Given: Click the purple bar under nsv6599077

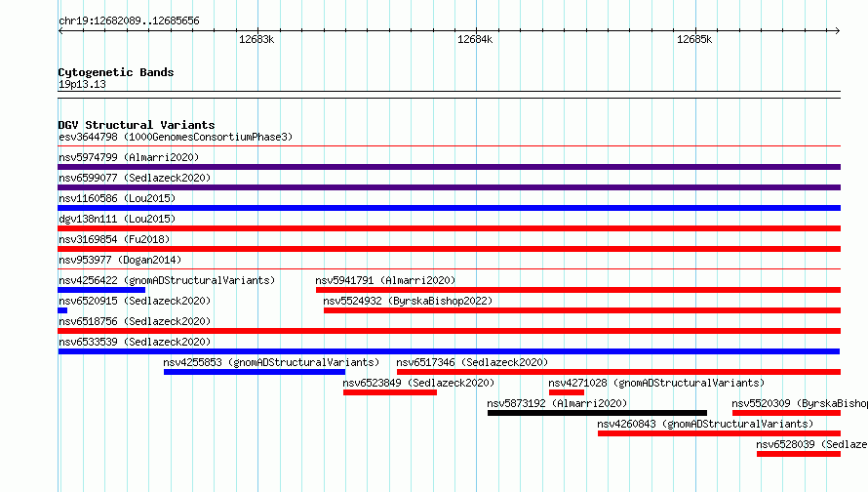Looking at the screenshot, I should point(449,187).
